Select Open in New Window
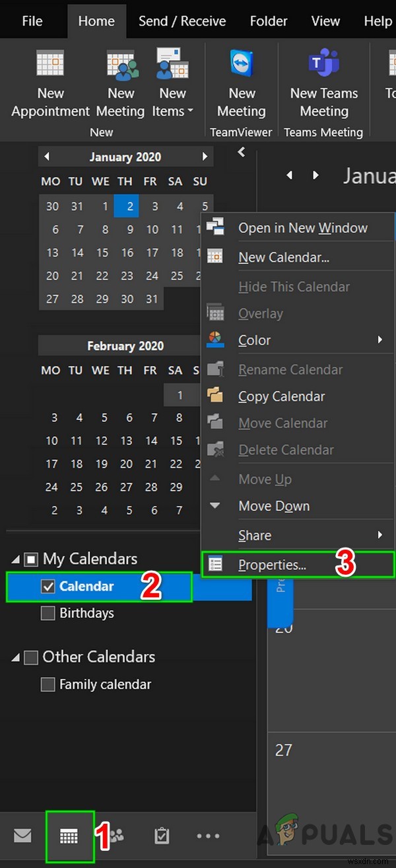This screenshot has height=868, width=396. (x=303, y=227)
